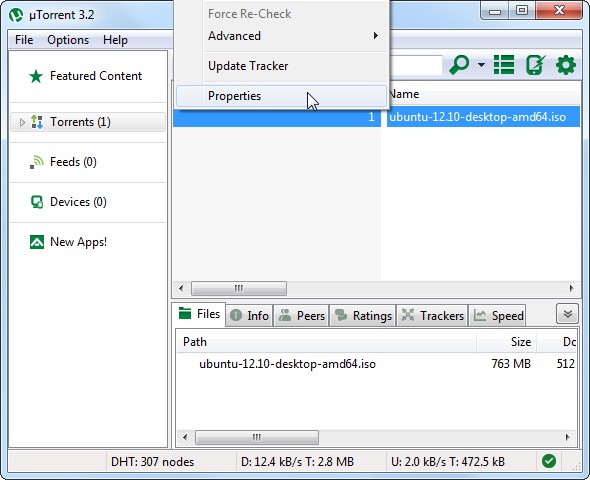Open the File menu
Viewport: 590px width, 480px height.
coord(24,40)
